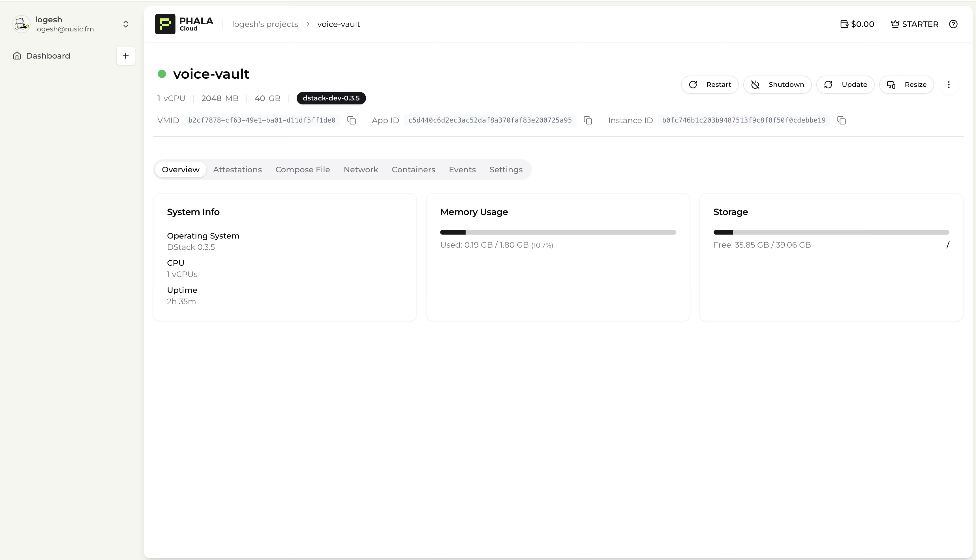Screen dimensions: 976x560
Task: Expand the logesh account switcher
Action: pos(125,24)
